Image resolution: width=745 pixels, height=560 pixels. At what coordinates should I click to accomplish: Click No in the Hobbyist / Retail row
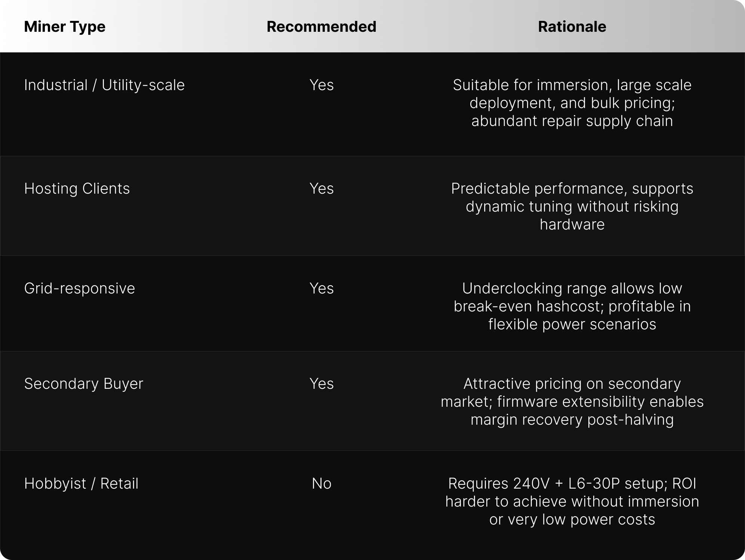coord(321,484)
